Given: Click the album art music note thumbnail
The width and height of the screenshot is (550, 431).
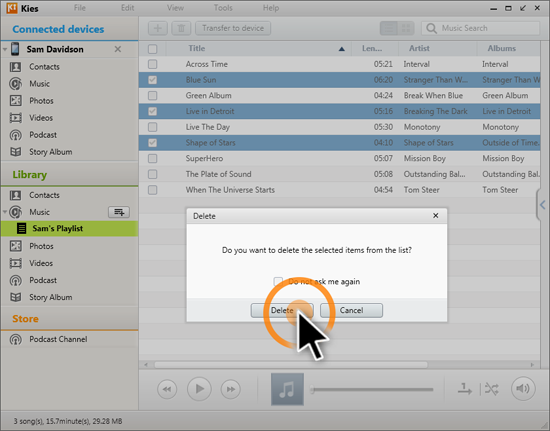Looking at the screenshot, I should pyautogui.click(x=287, y=389).
